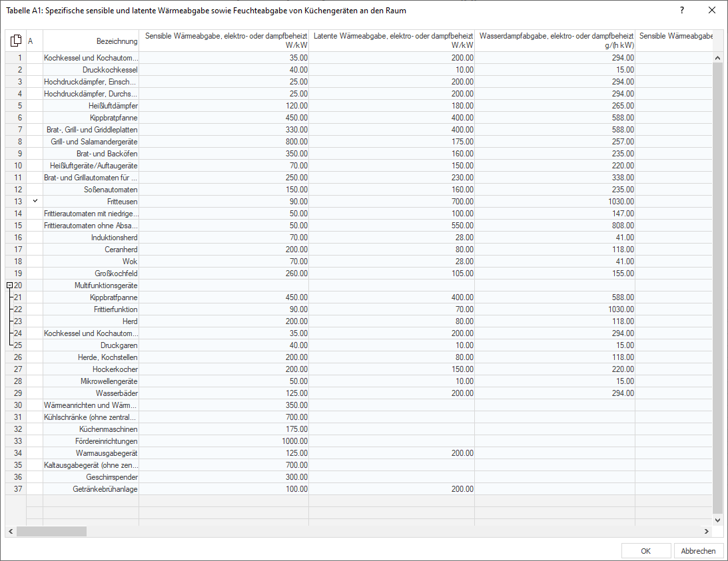This screenshot has width=728, height=561.
Task: Click the A column header
Action: click(x=35, y=41)
